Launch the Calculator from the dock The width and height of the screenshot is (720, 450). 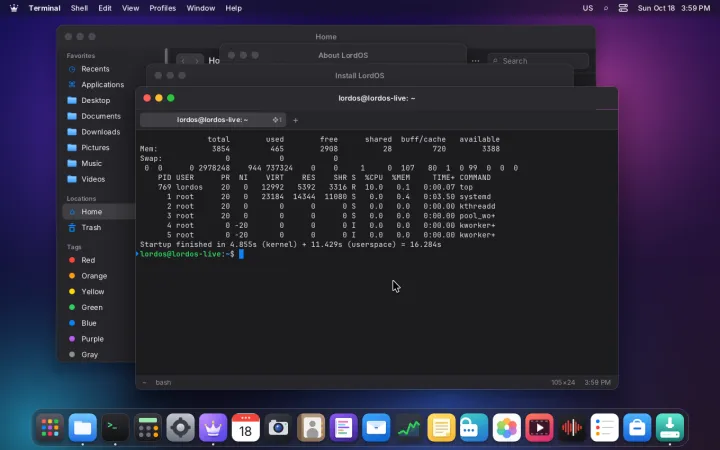pyautogui.click(x=148, y=428)
